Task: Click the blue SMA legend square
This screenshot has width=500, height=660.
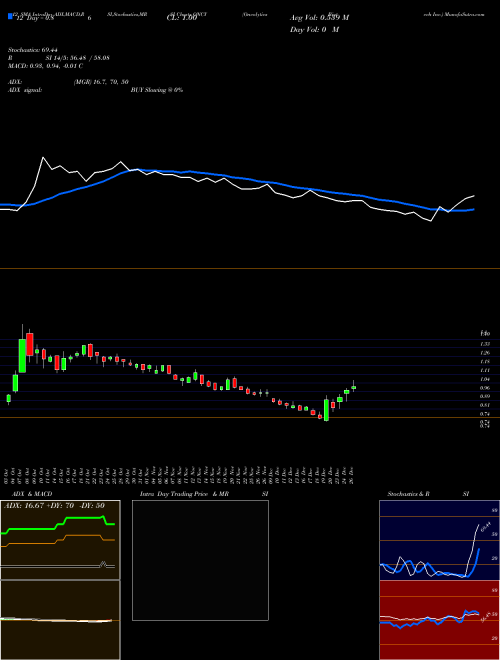Action: point(11,17)
